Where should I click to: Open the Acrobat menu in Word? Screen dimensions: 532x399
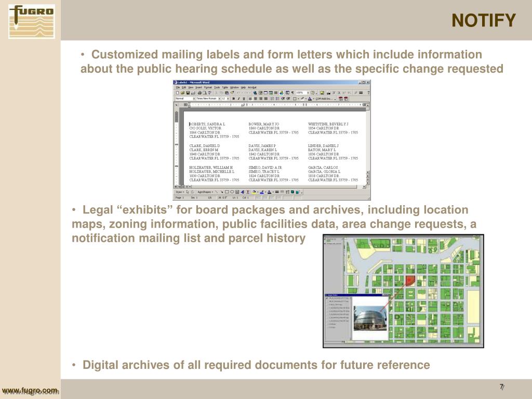point(252,87)
